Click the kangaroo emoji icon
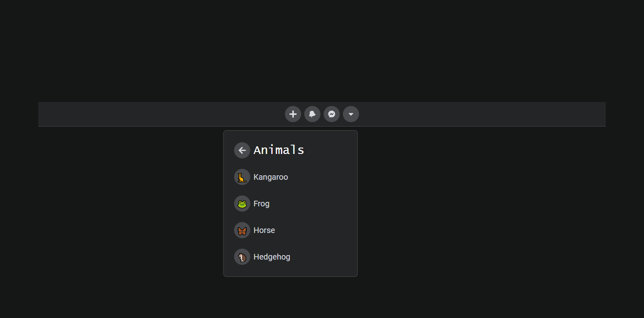 [x=242, y=177]
